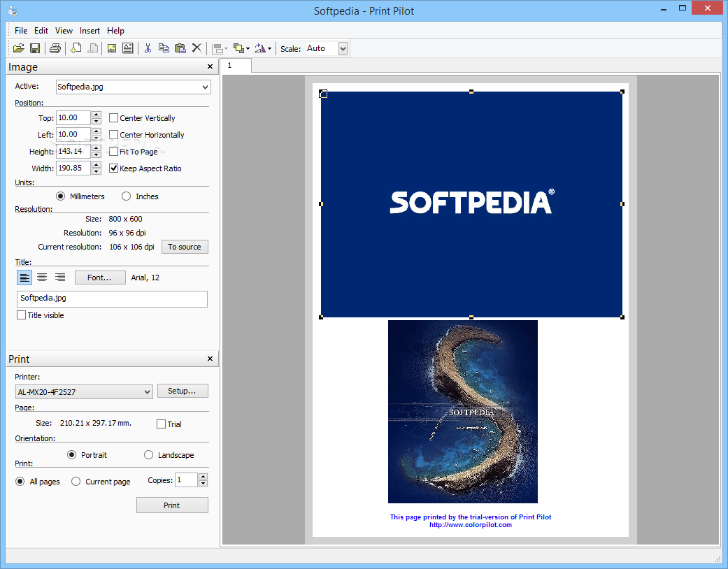The image size is (728, 569).
Task: Click the greyed Align objects icon
Action: 217,48
